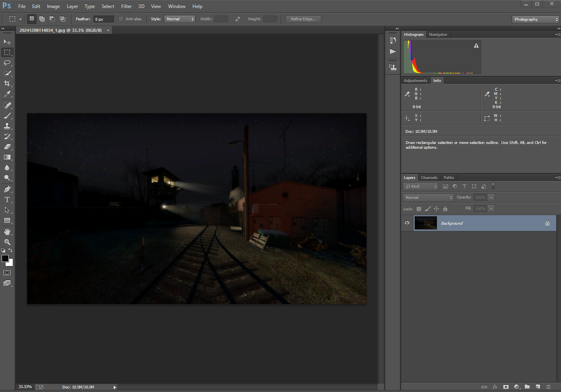Click the Refine Edge button
Image resolution: width=561 pixels, height=392 pixels.
click(303, 19)
